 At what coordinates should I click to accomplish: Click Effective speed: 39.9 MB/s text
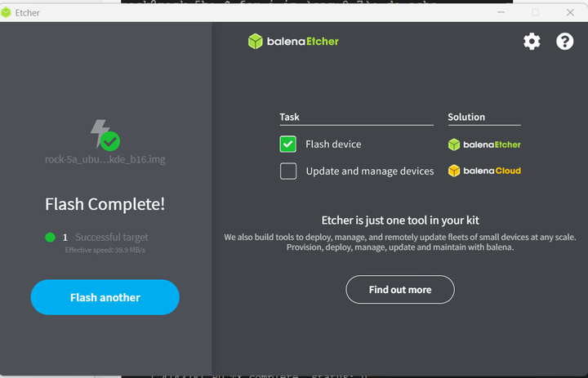coord(105,250)
